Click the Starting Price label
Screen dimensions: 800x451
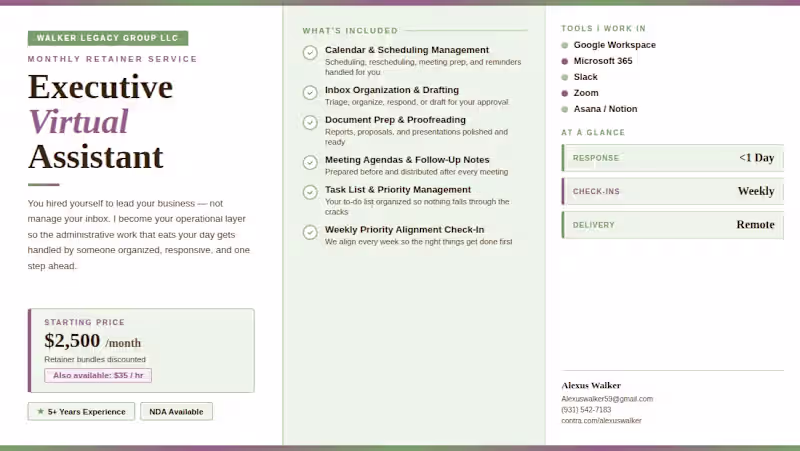pos(85,322)
